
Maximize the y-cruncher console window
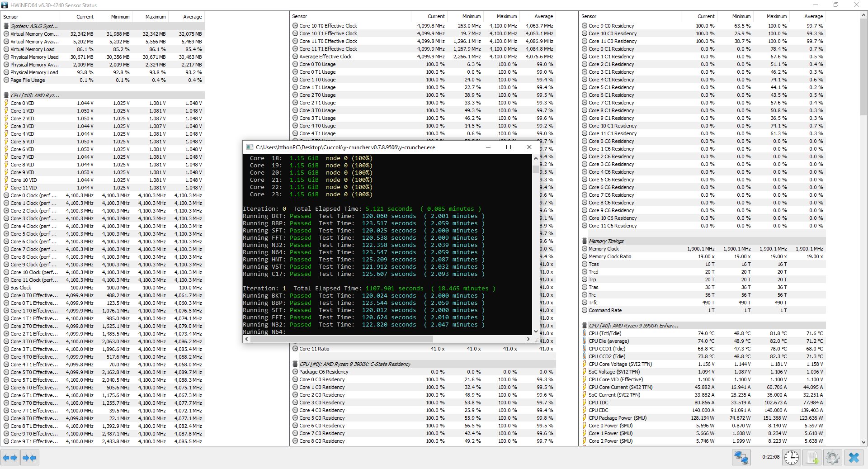click(509, 147)
